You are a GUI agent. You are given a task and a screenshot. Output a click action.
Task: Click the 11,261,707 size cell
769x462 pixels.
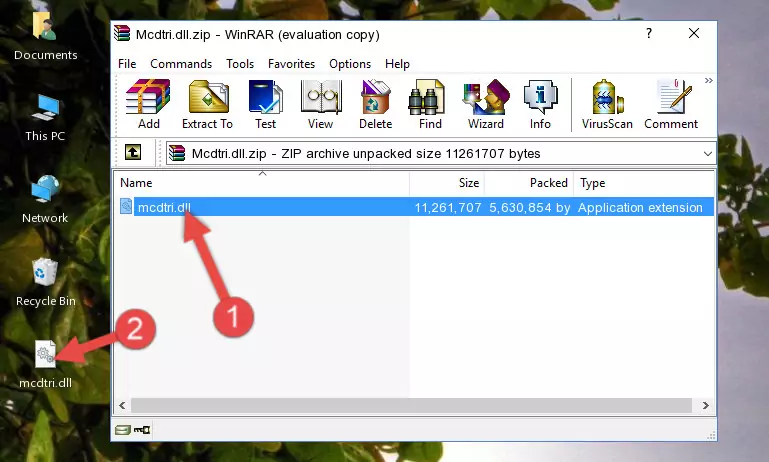448,207
